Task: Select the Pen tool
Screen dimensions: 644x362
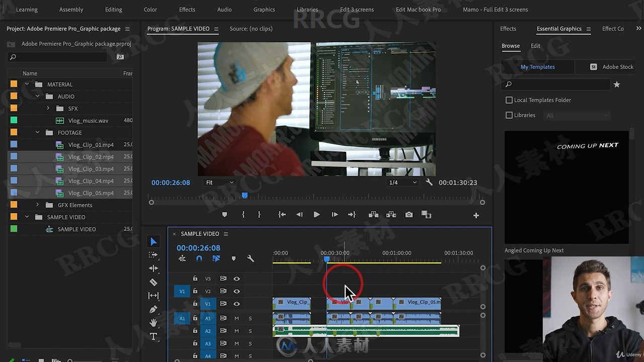Action: [x=153, y=309]
